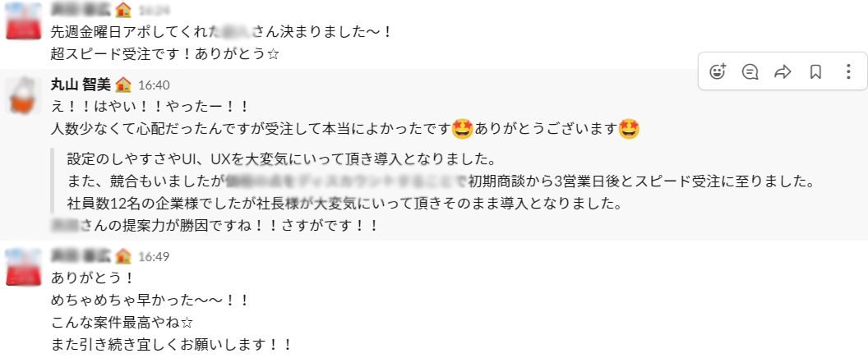The height and width of the screenshot is (358, 868).
Task: Click house status emoji next to 16:49
Action: tap(123, 255)
